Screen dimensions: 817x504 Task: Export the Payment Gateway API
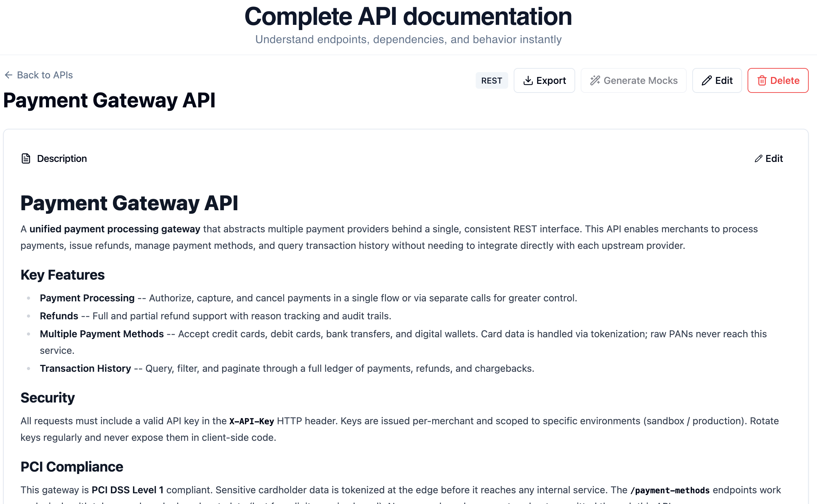coord(544,80)
